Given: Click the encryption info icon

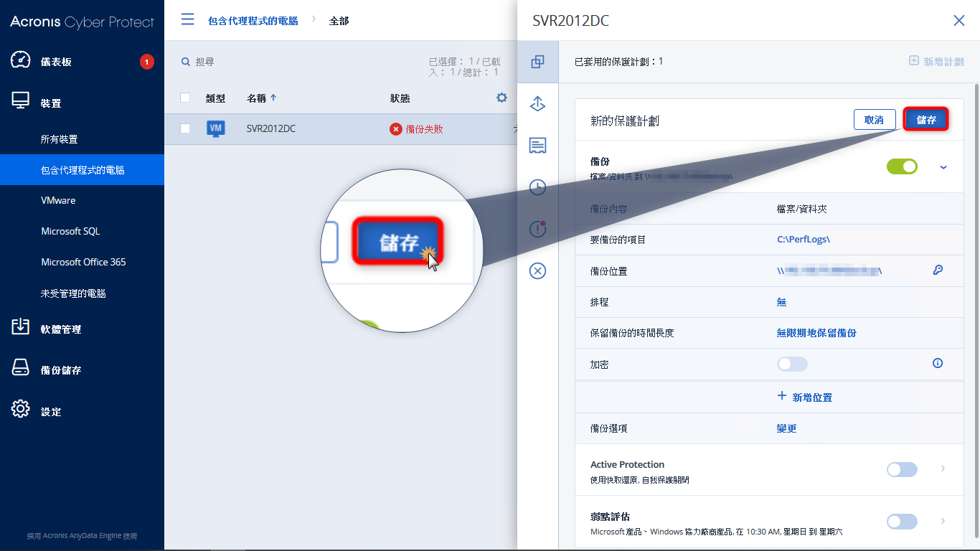Looking at the screenshot, I should pyautogui.click(x=937, y=363).
